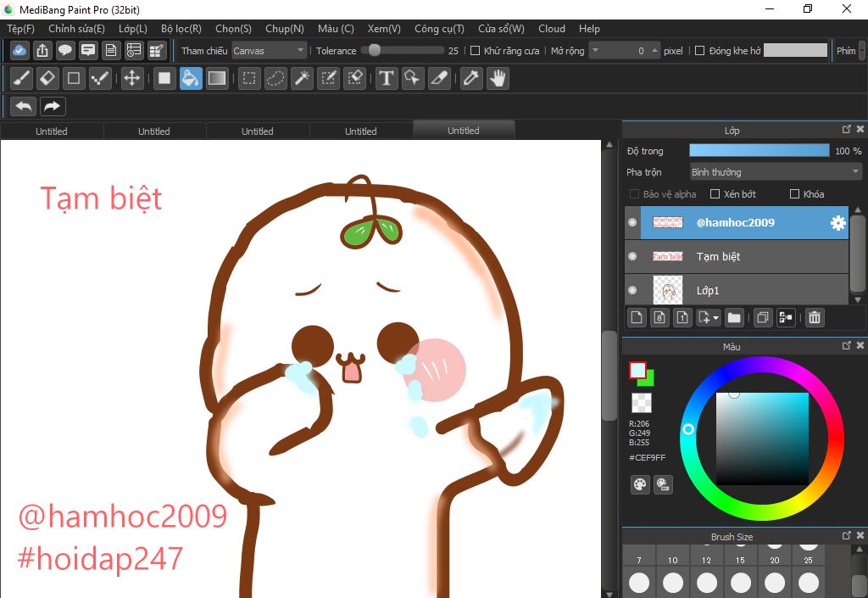
Task: Enable Xén bớt checkbox
Action: pyautogui.click(x=715, y=193)
